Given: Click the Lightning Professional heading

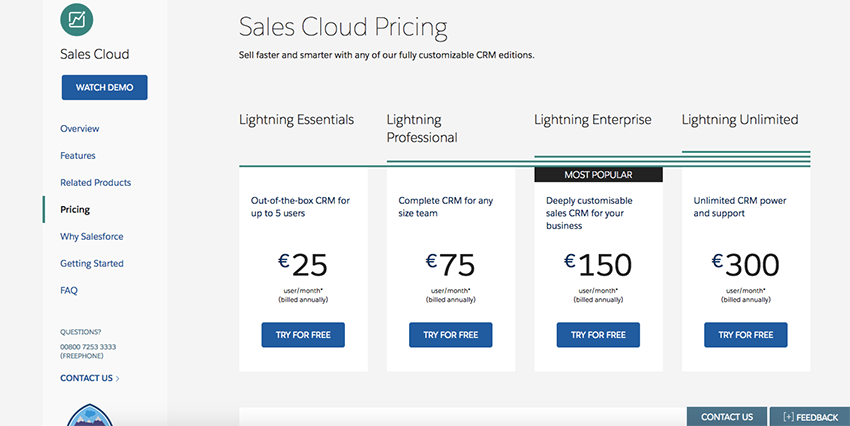Looking at the screenshot, I should (x=422, y=128).
